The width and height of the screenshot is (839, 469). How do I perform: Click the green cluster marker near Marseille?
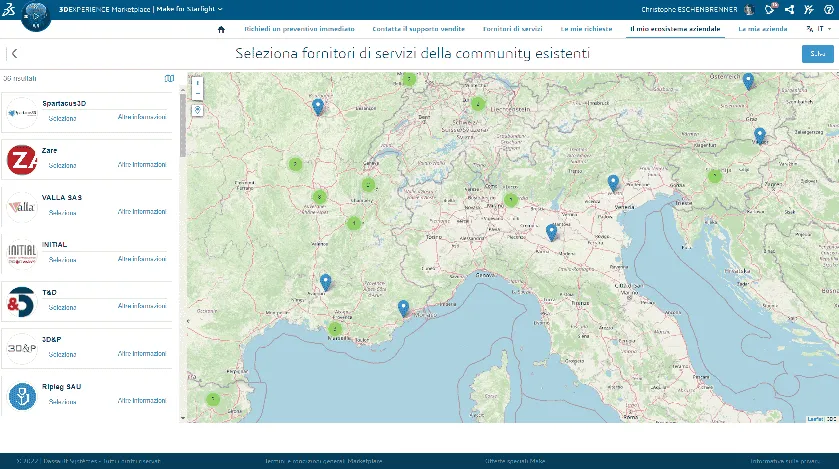click(335, 329)
